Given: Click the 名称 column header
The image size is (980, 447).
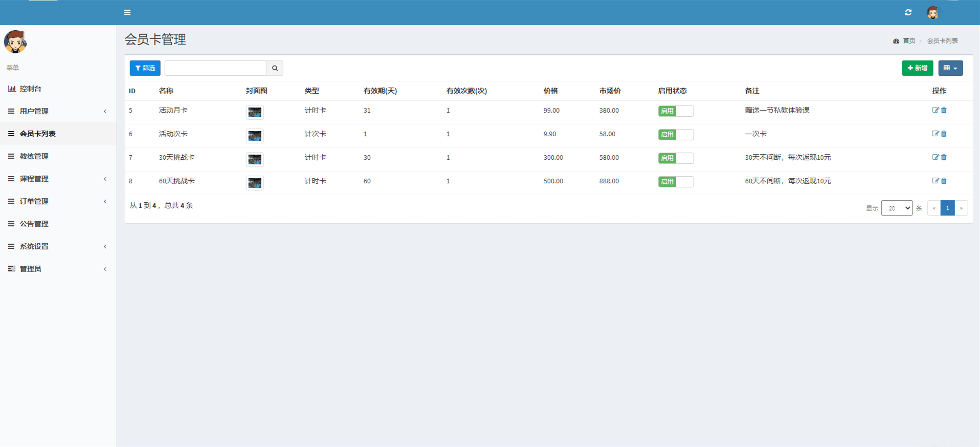Looking at the screenshot, I should click(x=166, y=91).
